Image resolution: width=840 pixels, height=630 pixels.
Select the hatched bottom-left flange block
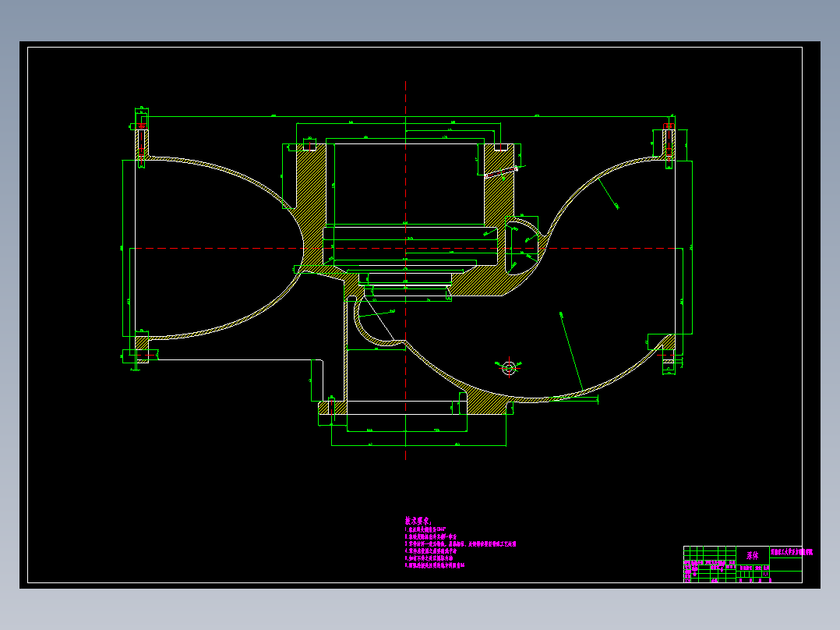(x=142, y=348)
